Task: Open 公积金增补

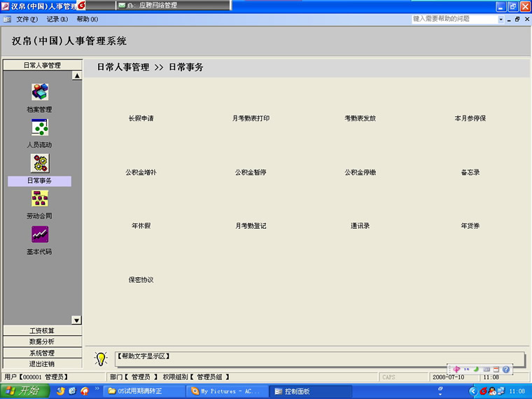Action: (141, 172)
